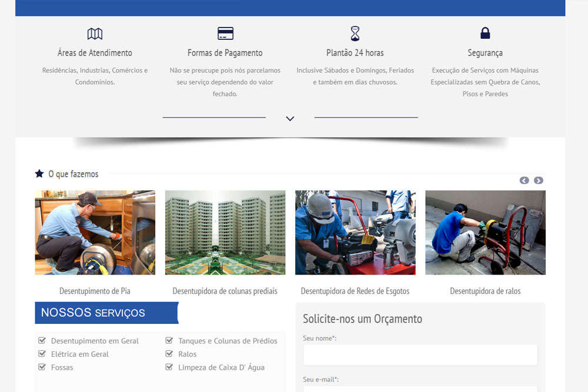
Task: Advance carousel with the next arrow
Action: click(x=539, y=180)
